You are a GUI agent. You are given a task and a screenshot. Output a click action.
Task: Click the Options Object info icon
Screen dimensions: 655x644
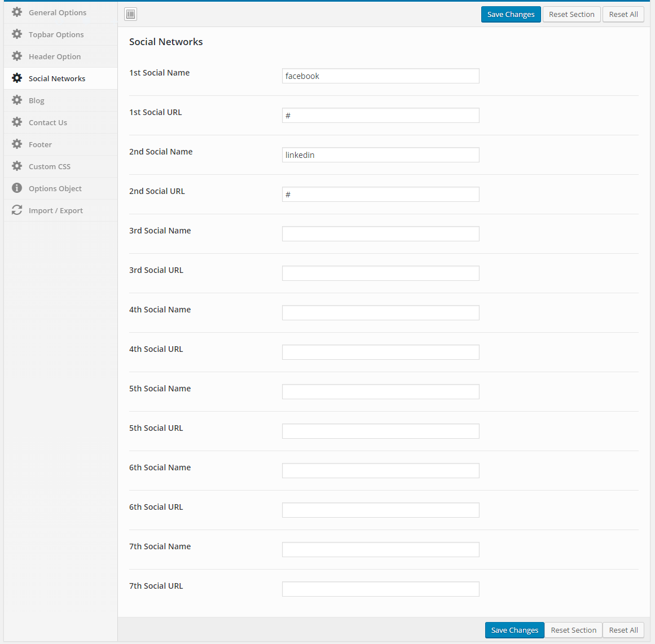(17, 188)
